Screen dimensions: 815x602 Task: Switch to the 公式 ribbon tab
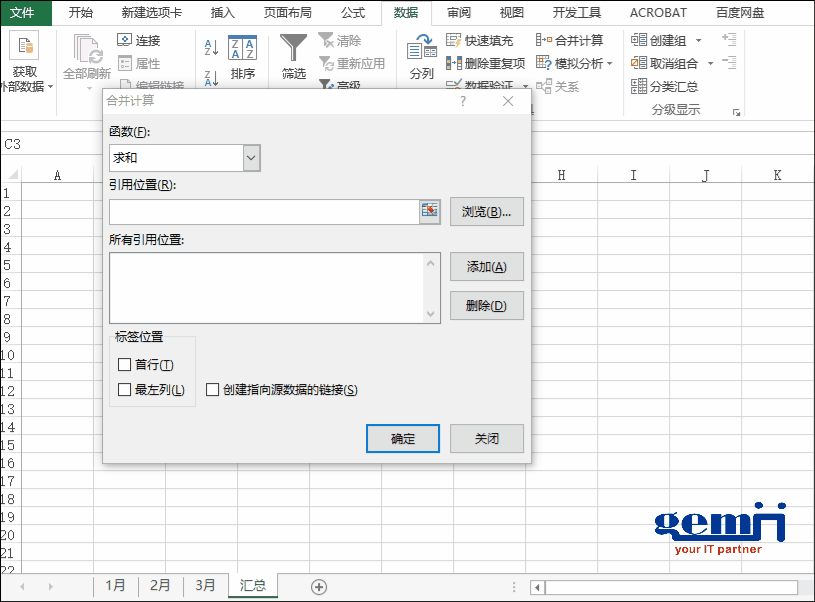[x=352, y=13]
